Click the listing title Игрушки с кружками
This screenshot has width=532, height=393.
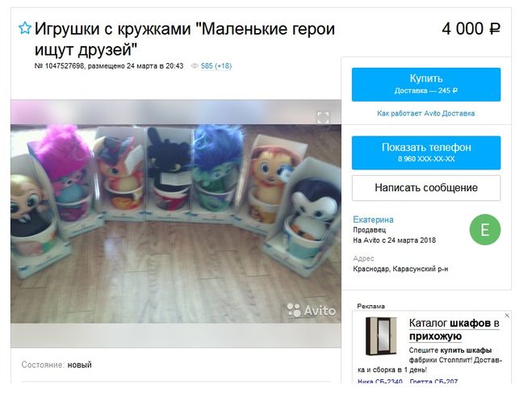pos(185,39)
